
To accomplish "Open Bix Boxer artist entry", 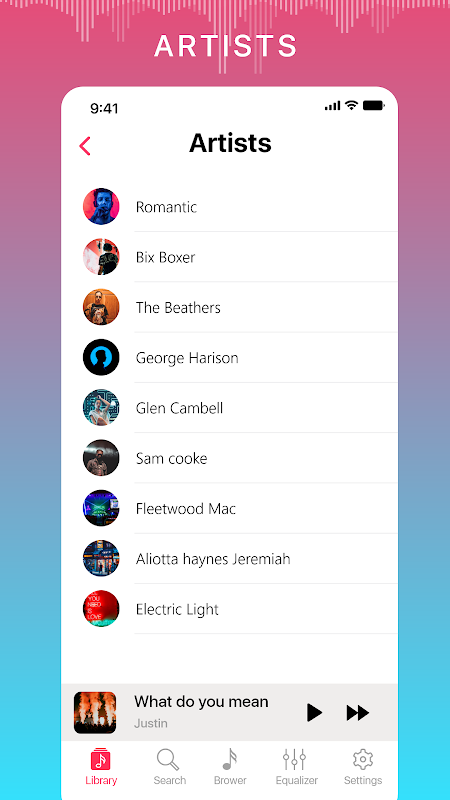I will pos(240,257).
